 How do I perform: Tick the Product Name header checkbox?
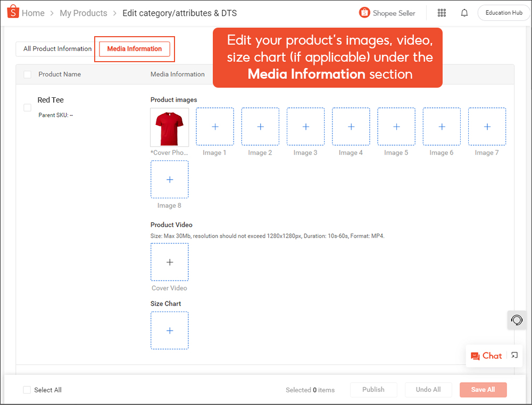click(28, 74)
